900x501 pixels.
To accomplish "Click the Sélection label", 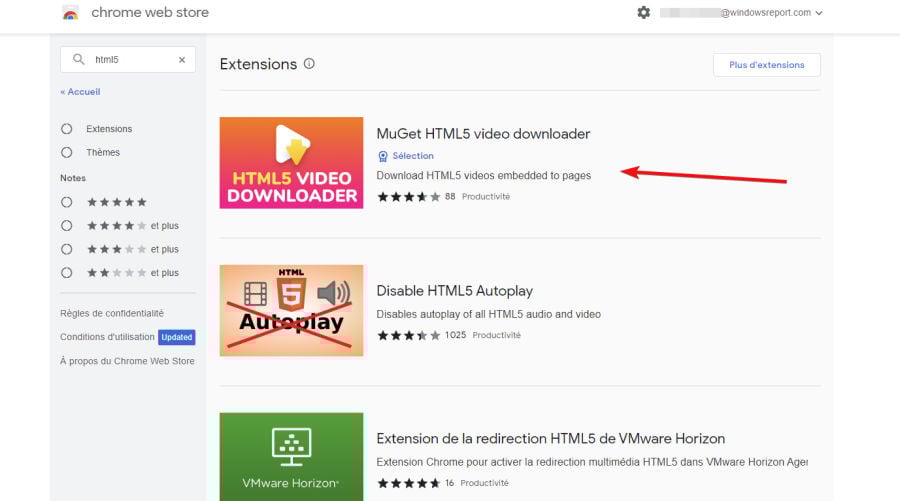I will 413,156.
